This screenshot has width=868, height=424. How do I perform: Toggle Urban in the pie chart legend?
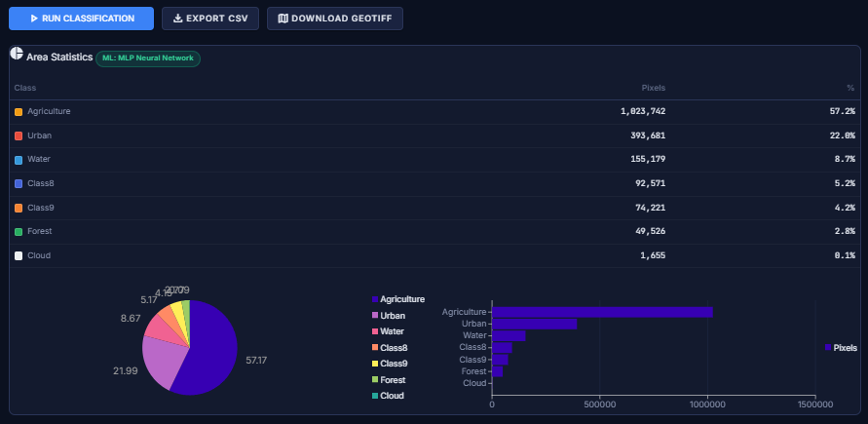pyautogui.click(x=392, y=316)
